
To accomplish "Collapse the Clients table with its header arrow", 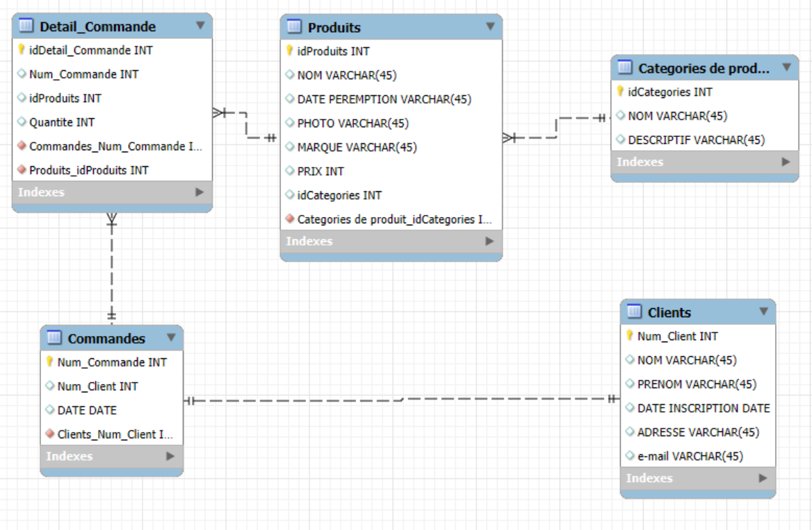I will tap(764, 312).
